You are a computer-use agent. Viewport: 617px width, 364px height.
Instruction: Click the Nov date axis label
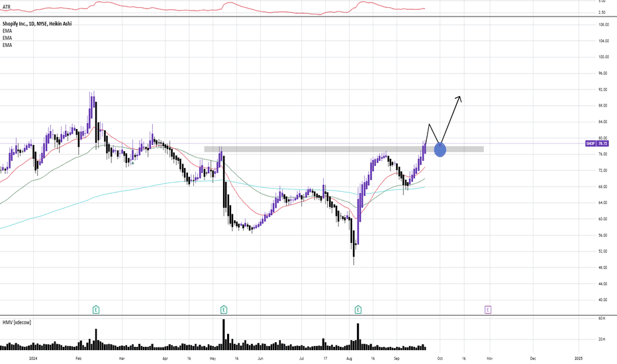pos(489,359)
